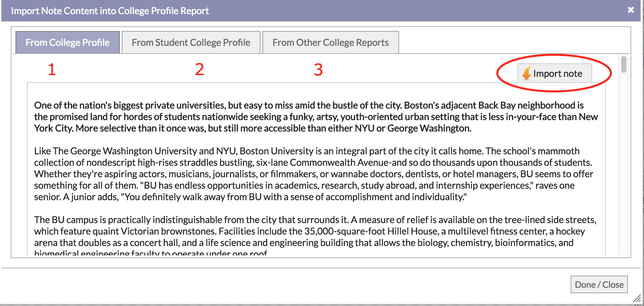Grab the dialog resize handle corner
This screenshot has width=644, height=306.
(637, 298)
